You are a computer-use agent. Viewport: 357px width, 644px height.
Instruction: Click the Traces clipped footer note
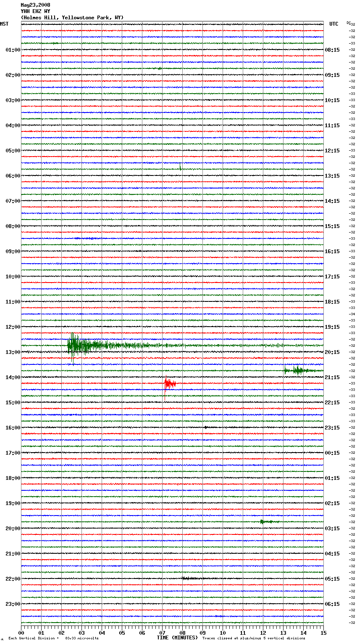[254, 639]
